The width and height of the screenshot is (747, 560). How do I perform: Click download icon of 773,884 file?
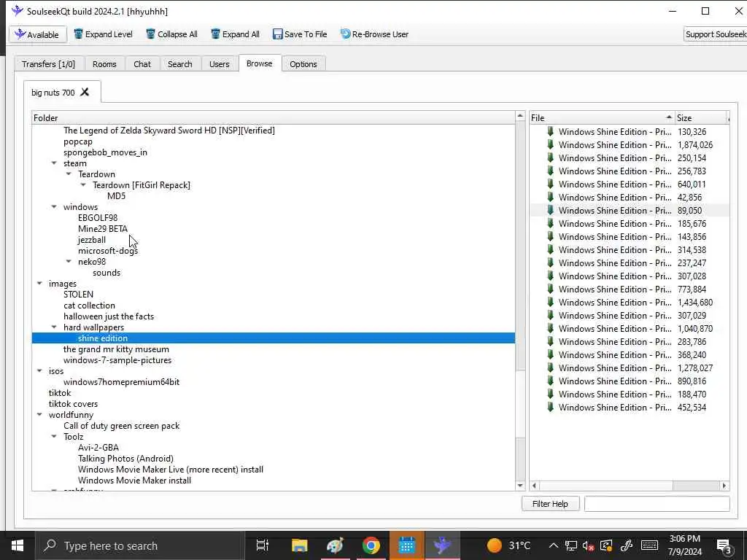pyautogui.click(x=550, y=289)
